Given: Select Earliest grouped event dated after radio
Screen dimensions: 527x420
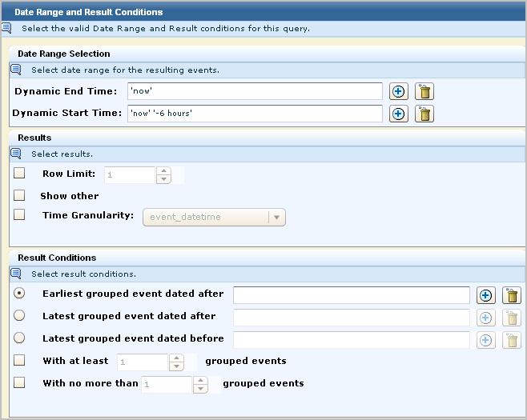Looking at the screenshot, I should [x=19, y=293].
